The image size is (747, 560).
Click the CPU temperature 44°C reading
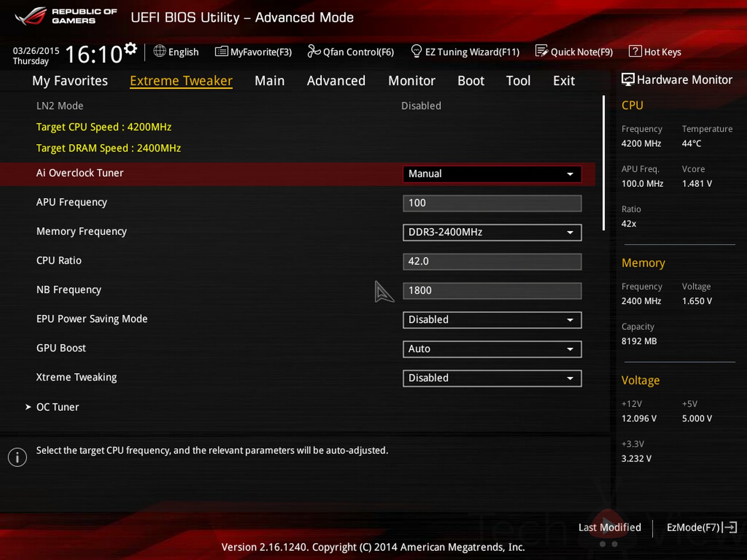(x=691, y=144)
